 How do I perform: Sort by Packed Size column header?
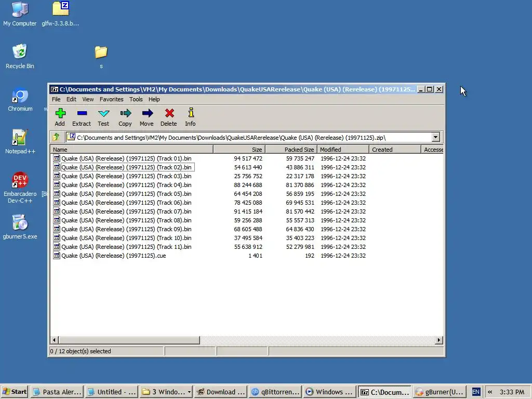[x=291, y=149]
